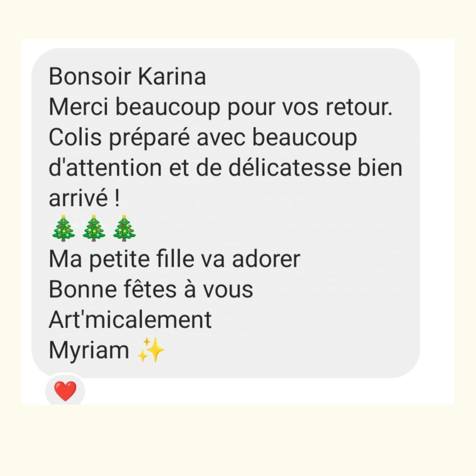Click the sign-off "Art'micalement"
Screen dimensions: 476x476
coord(130,320)
